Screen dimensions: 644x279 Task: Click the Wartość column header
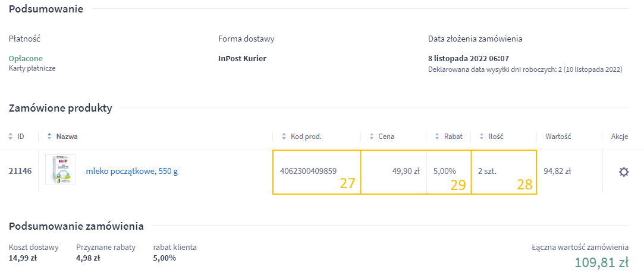558,137
